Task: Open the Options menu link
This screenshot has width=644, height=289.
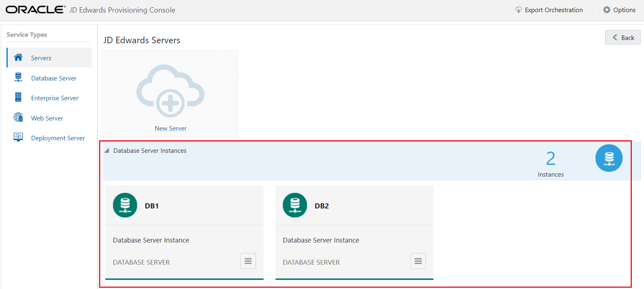Action: point(624,10)
